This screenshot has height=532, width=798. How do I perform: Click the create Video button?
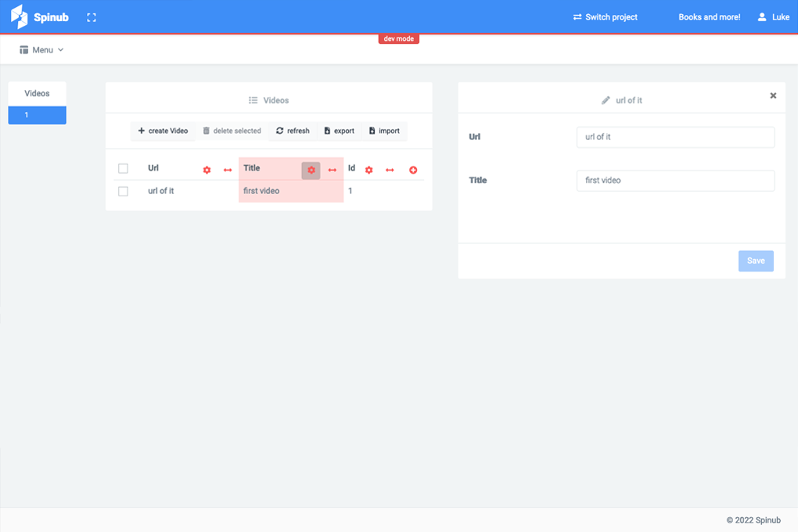pyautogui.click(x=163, y=131)
